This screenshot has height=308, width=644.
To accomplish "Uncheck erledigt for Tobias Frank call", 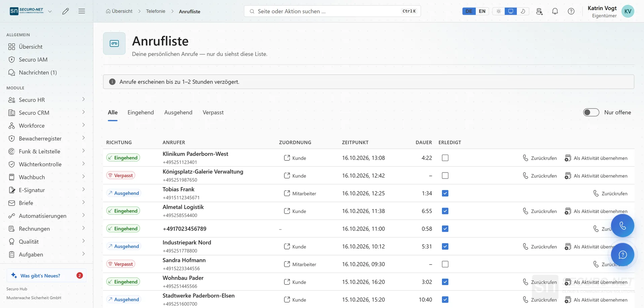I will [x=445, y=193].
